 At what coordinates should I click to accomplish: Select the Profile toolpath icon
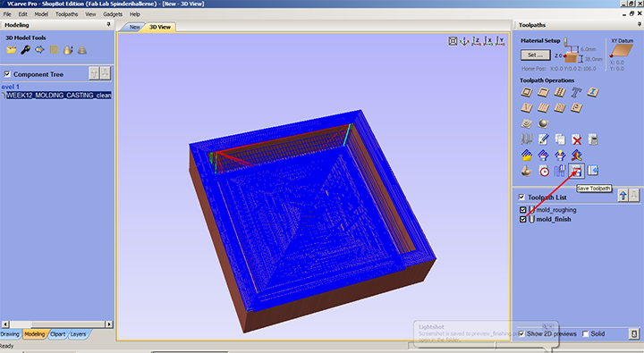527,92
